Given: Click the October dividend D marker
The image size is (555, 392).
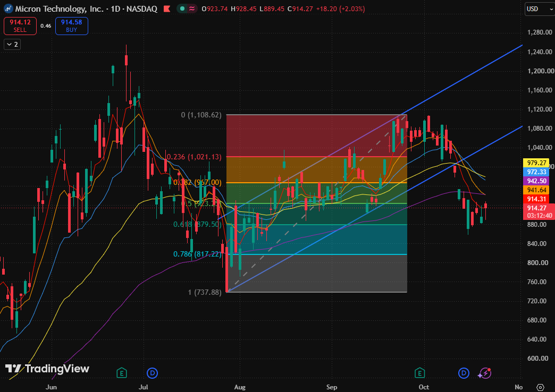Looking at the screenshot, I should point(464,373).
